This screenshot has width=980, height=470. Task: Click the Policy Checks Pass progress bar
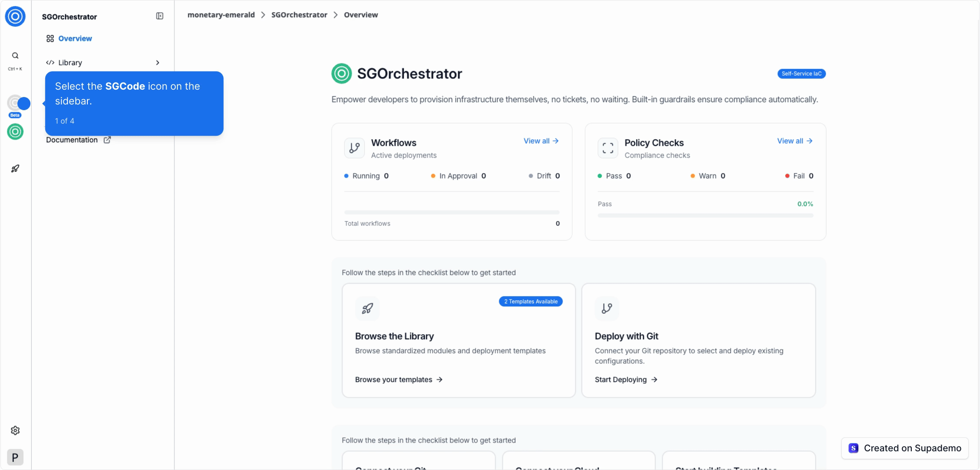[x=705, y=215]
